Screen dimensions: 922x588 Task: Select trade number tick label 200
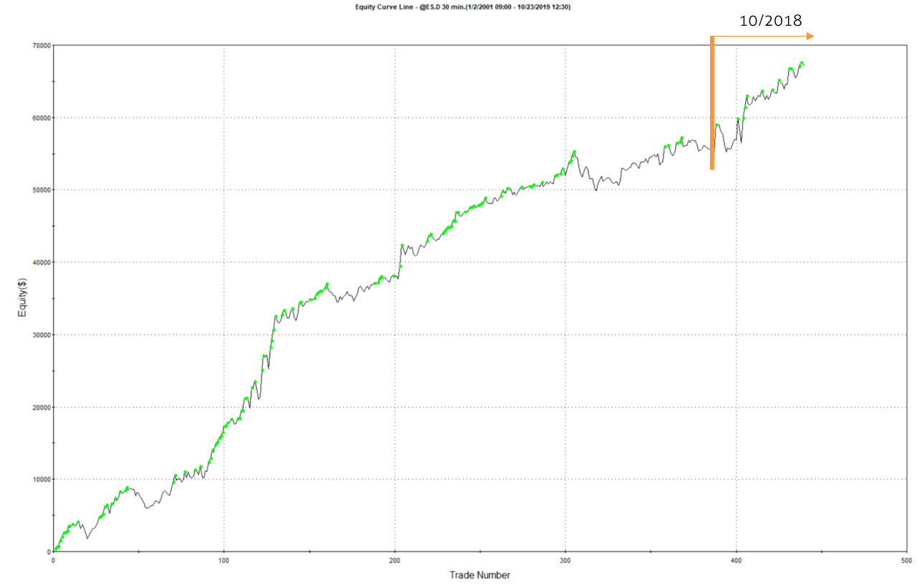click(x=395, y=560)
